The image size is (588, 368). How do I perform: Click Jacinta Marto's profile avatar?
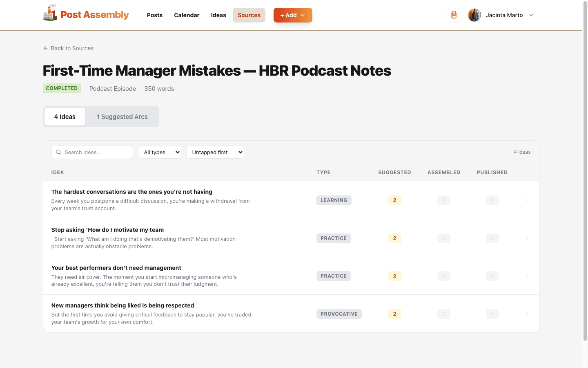[x=474, y=15]
